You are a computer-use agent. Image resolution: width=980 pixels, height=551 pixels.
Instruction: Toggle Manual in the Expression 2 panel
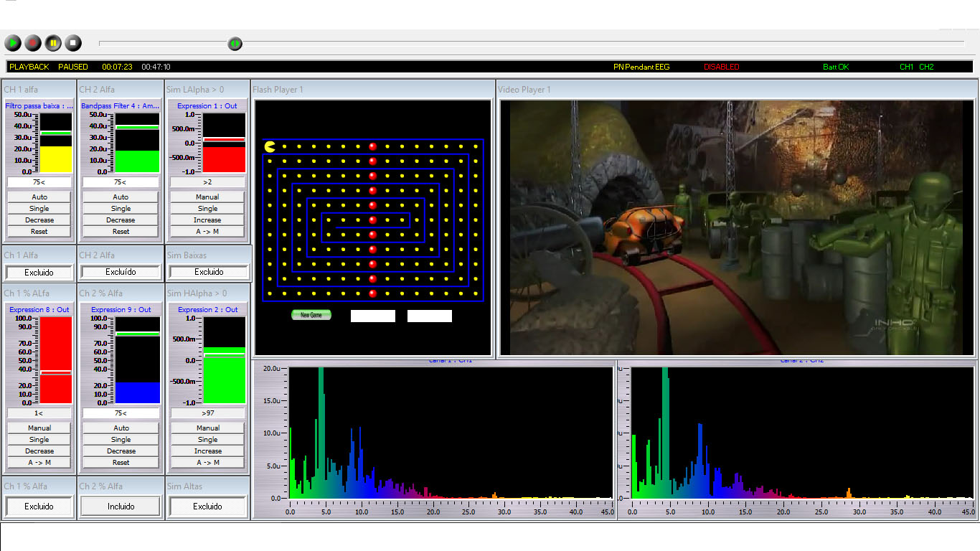click(207, 428)
